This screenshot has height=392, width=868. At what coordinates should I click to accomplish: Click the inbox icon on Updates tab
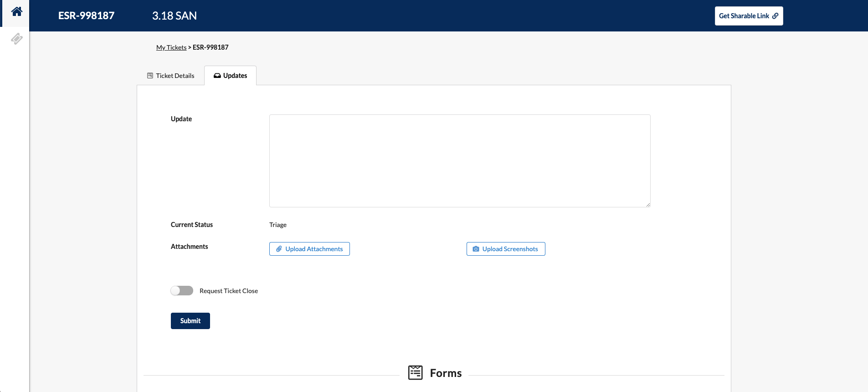point(217,76)
